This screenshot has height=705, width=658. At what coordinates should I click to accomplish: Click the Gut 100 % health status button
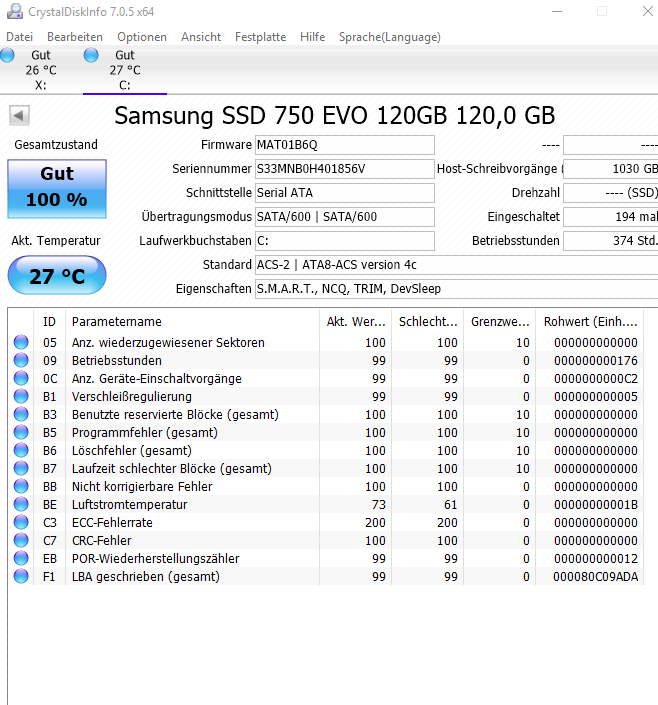pos(57,188)
